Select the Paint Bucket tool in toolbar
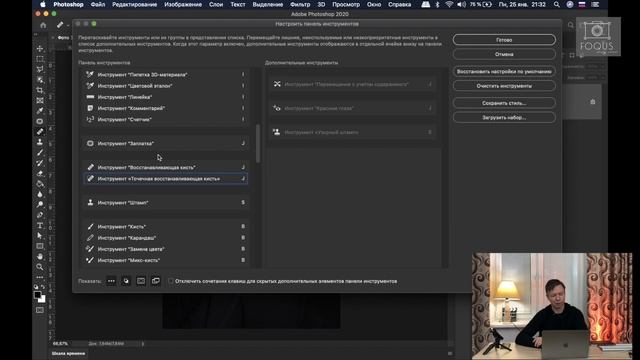 [x=40, y=184]
